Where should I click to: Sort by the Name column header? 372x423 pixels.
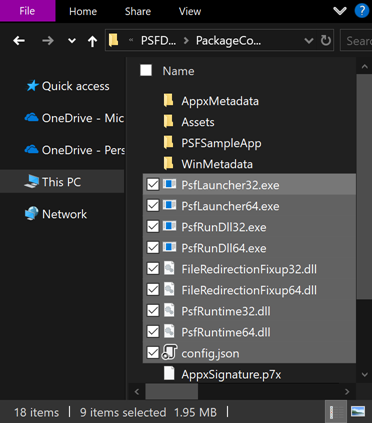pos(178,71)
